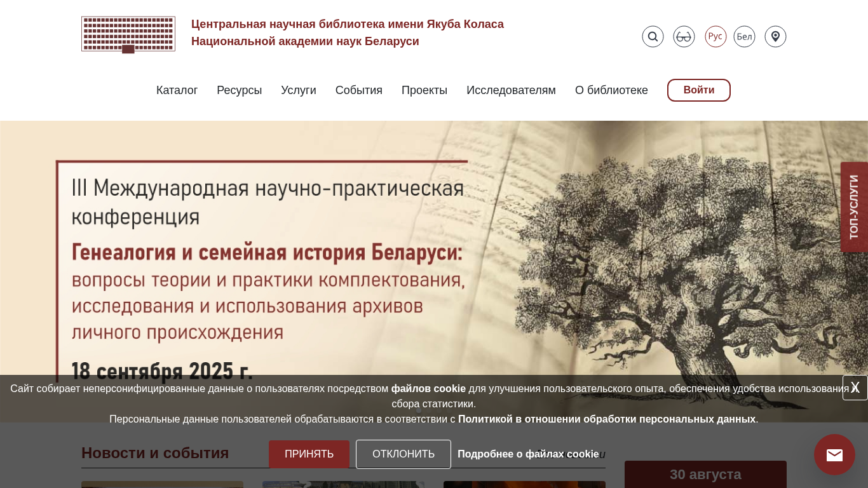Click the 30 августа date block
868x488 pixels.
pos(705,474)
